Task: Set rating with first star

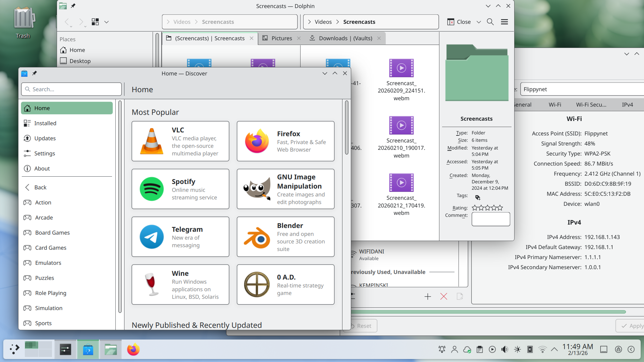Action: click(475, 208)
